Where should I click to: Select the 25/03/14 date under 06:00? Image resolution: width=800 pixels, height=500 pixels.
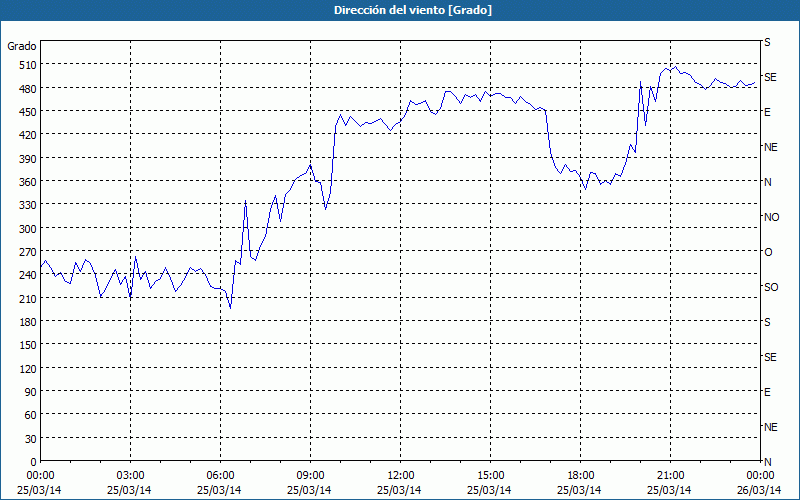coord(220,490)
